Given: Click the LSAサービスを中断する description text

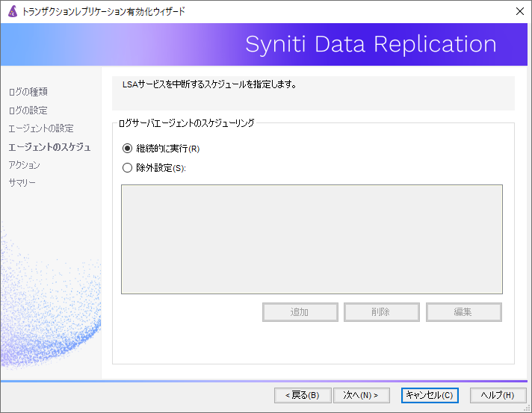Looking at the screenshot, I should [209, 84].
